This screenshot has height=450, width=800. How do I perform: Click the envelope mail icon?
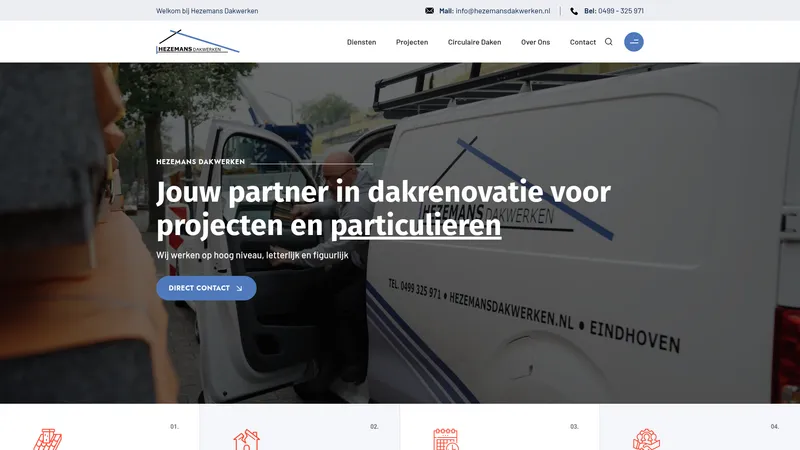pyautogui.click(x=430, y=11)
